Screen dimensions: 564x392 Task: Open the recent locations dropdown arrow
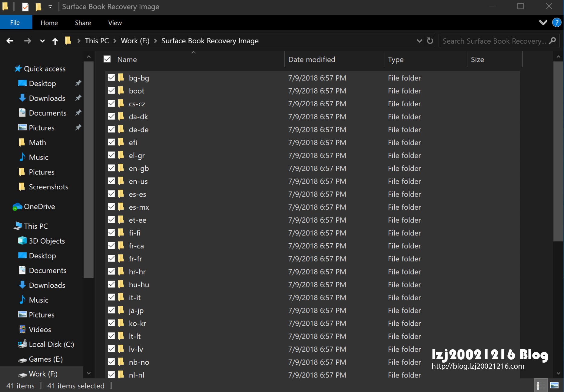pyautogui.click(x=42, y=41)
